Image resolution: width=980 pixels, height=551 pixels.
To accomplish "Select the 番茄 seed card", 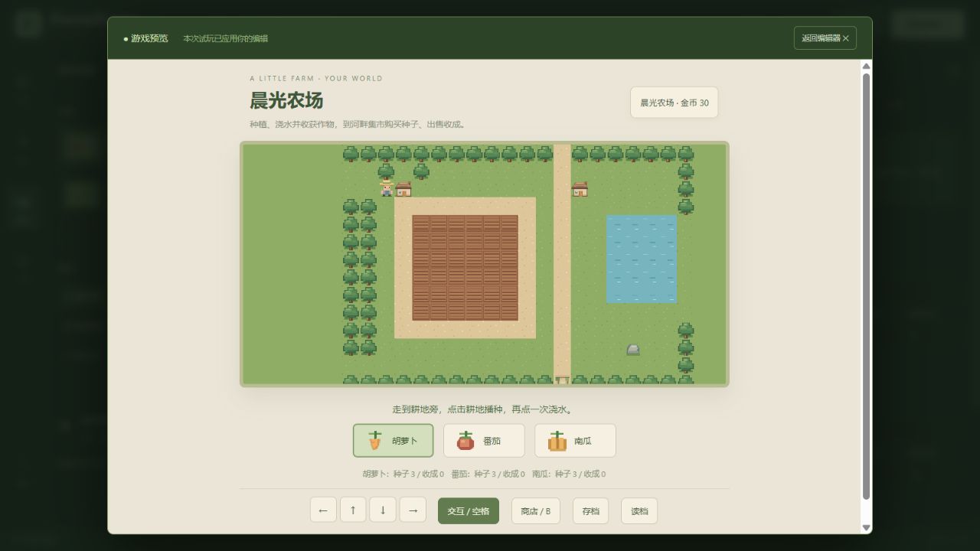I will (484, 441).
